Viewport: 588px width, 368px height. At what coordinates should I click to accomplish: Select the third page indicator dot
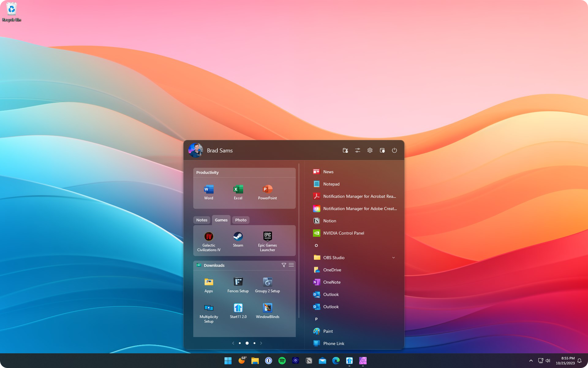coord(254,343)
